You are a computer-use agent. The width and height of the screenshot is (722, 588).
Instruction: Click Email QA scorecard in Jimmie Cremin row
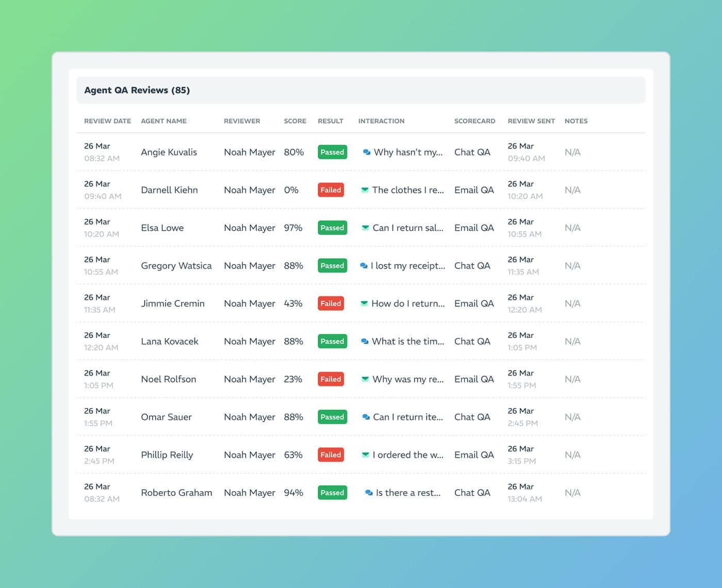tap(474, 304)
